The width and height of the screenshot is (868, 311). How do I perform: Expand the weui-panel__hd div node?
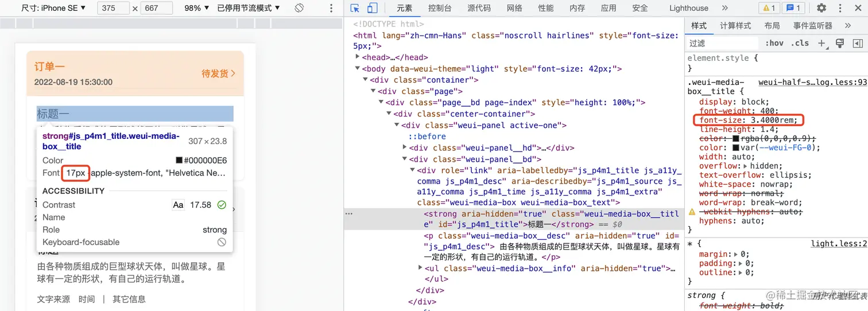click(405, 147)
